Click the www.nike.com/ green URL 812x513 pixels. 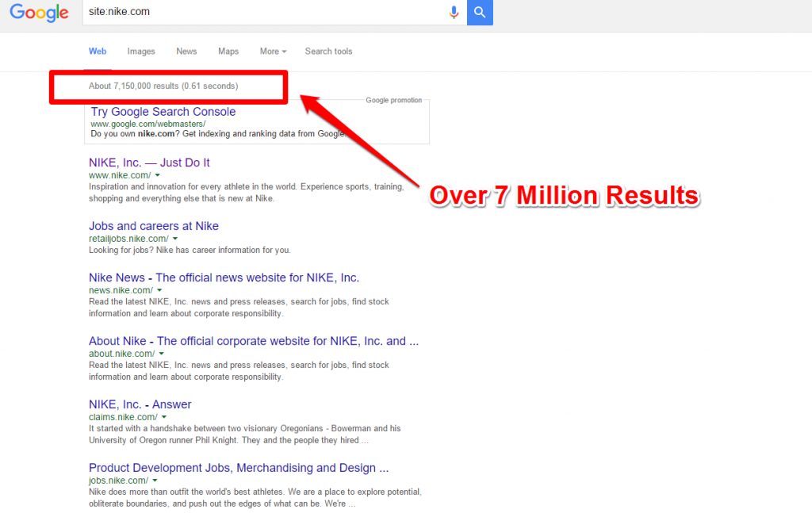(x=120, y=175)
